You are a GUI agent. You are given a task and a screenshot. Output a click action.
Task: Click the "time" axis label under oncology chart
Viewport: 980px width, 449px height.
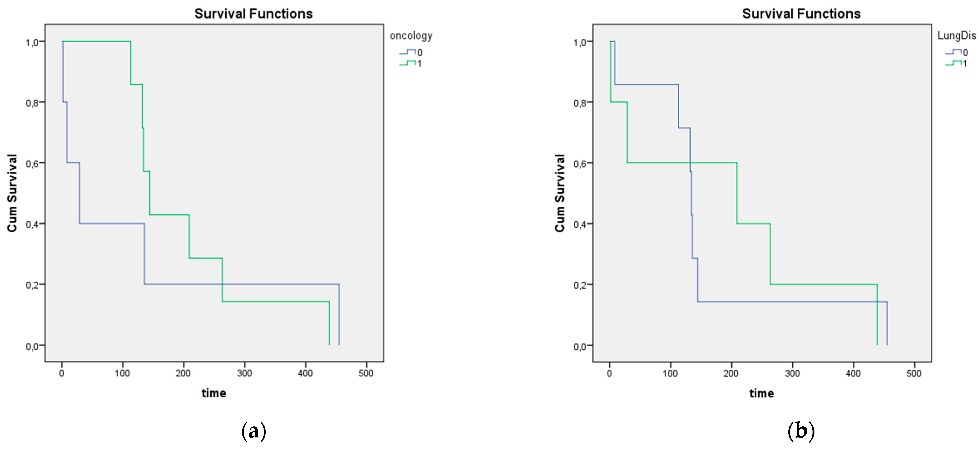pyautogui.click(x=214, y=393)
